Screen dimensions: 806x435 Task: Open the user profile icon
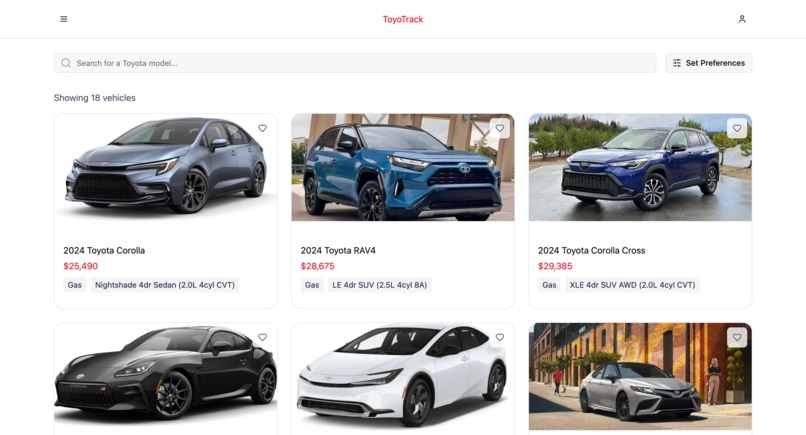[742, 19]
